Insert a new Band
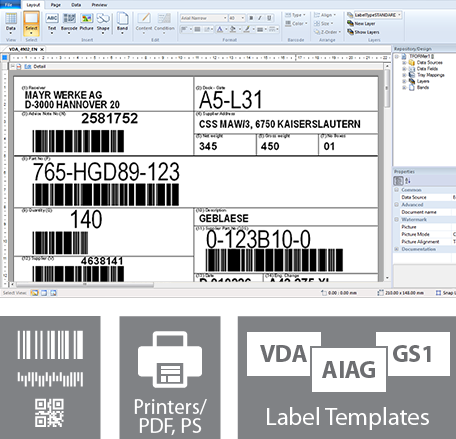 pos(122,22)
